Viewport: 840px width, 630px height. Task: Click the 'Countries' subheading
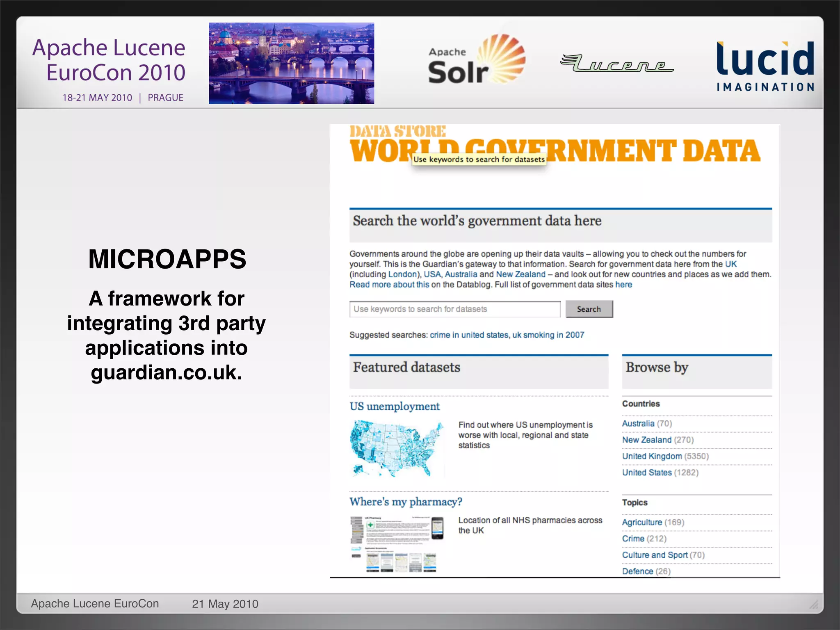click(641, 404)
